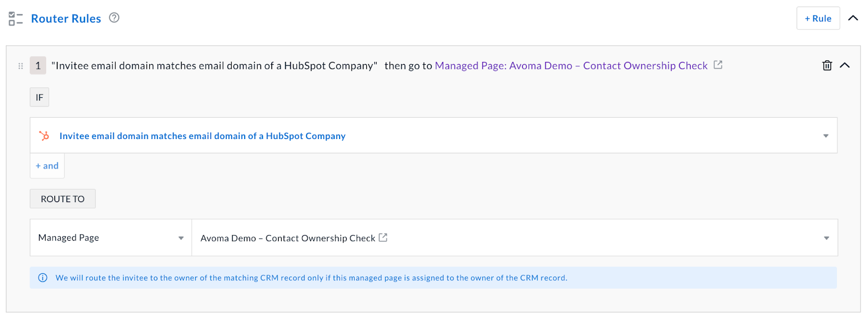Add another condition with + and

tap(47, 166)
